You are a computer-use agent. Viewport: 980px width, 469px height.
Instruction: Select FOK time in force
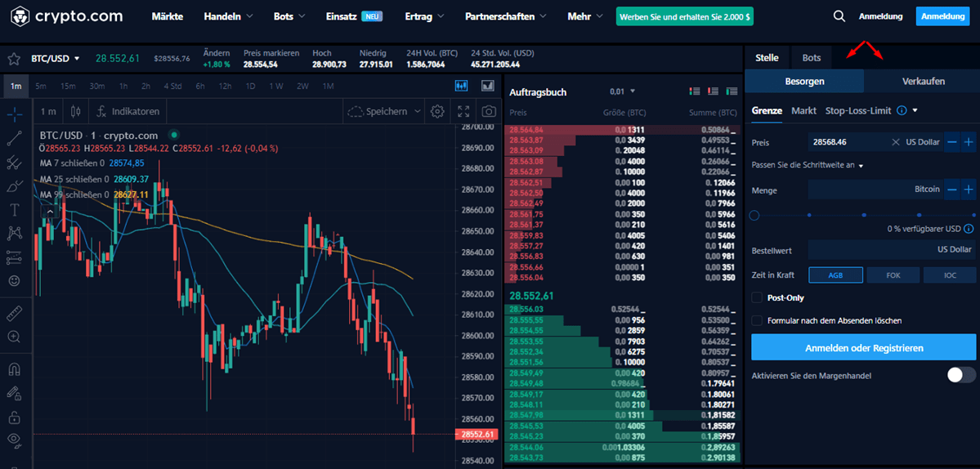[x=893, y=275]
